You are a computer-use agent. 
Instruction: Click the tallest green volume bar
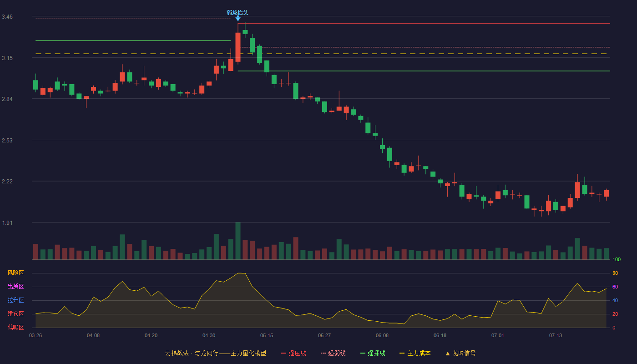238,241
